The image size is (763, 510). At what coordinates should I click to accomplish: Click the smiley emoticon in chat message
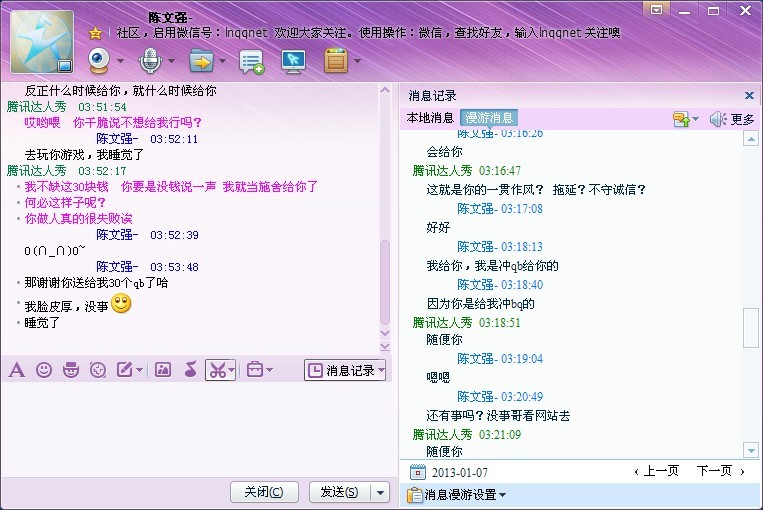click(x=121, y=304)
